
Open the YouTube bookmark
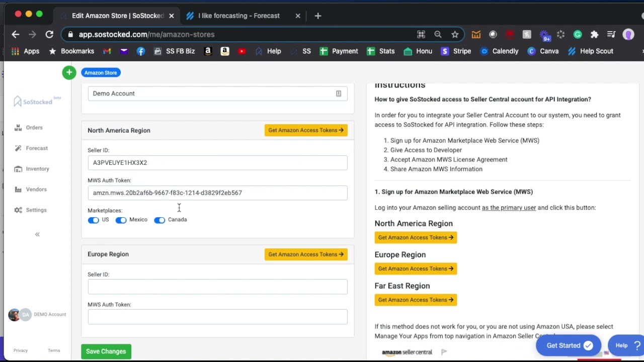tap(242, 51)
